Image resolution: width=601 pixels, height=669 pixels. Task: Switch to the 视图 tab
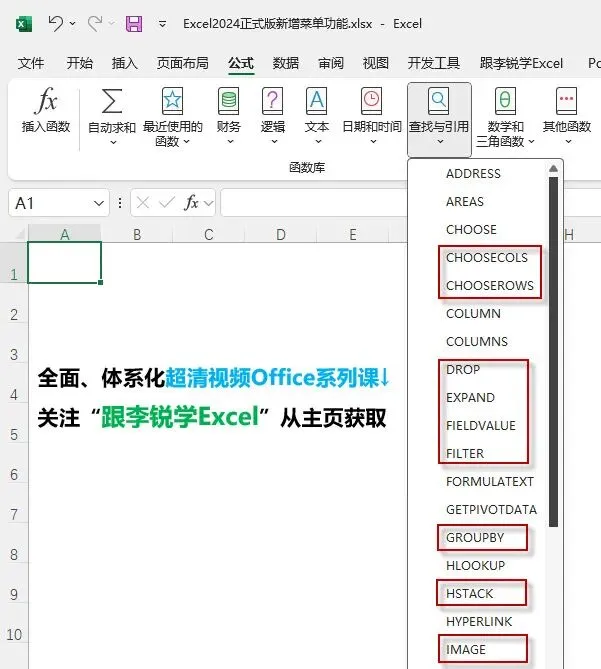[376, 63]
